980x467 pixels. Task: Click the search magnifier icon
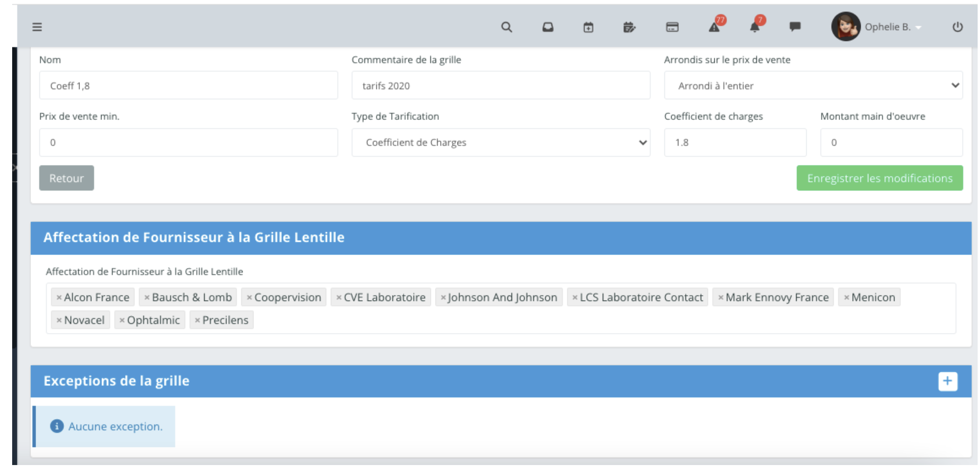[506, 27]
